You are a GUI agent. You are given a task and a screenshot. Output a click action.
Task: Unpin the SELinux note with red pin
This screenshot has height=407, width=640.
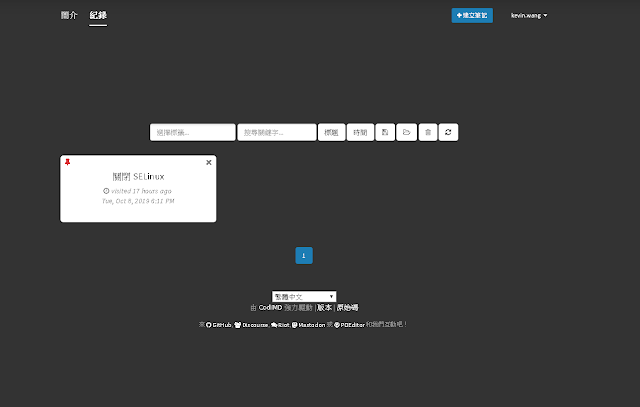[x=68, y=162]
